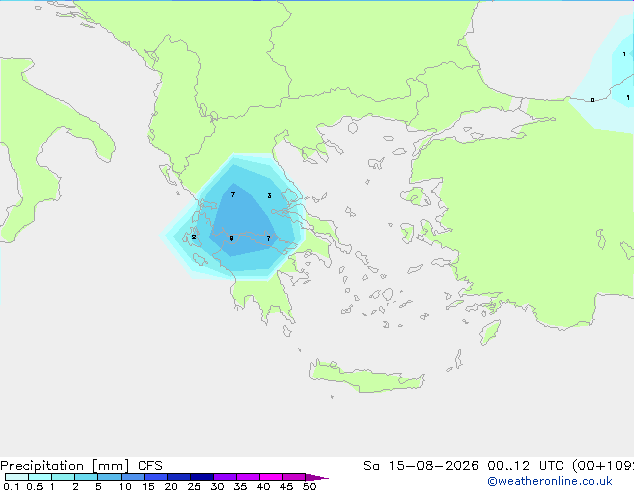Click the island of Crete on the map
This screenshot has height=490, width=634.
(x=366, y=378)
